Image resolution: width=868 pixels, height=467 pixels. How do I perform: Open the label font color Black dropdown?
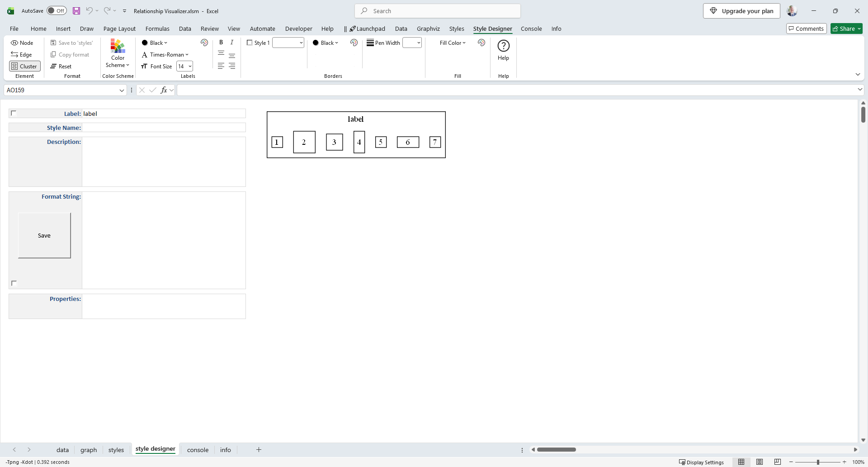(x=155, y=43)
